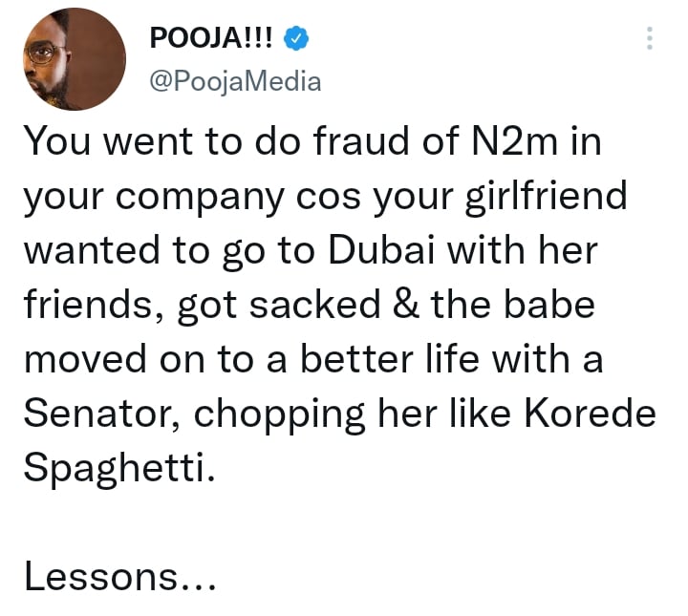Viewport: 688px width, 616px height.
Task: Open POOJA!!! profile picture
Action: point(74,62)
